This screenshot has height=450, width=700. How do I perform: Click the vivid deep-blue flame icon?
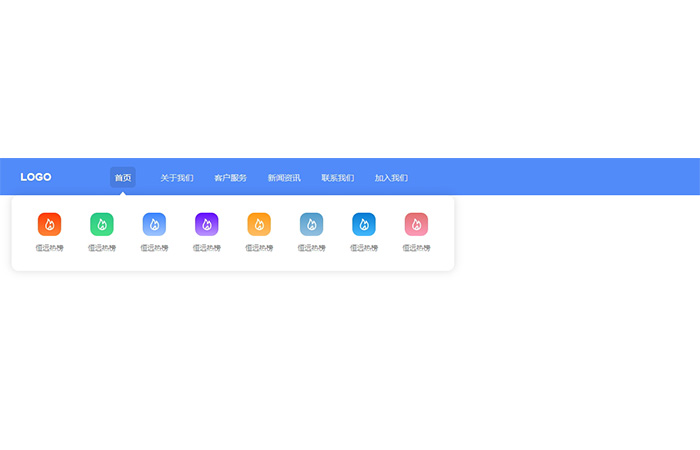point(364,224)
